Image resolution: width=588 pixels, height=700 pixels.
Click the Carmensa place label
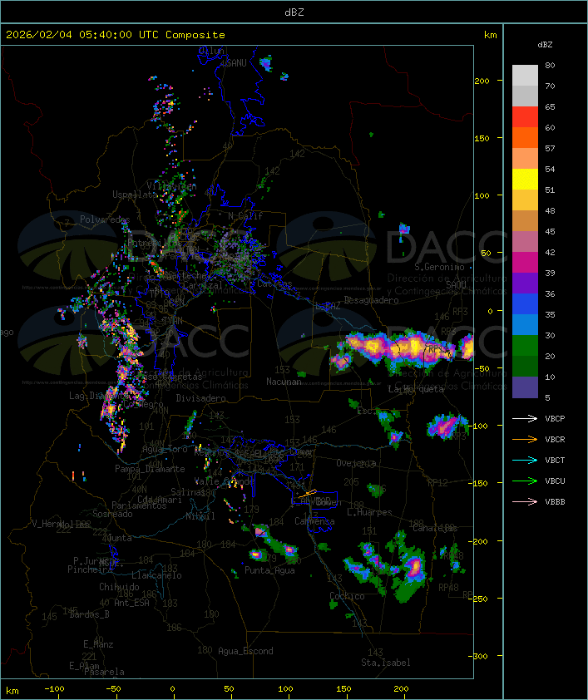pyautogui.click(x=314, y=521)
